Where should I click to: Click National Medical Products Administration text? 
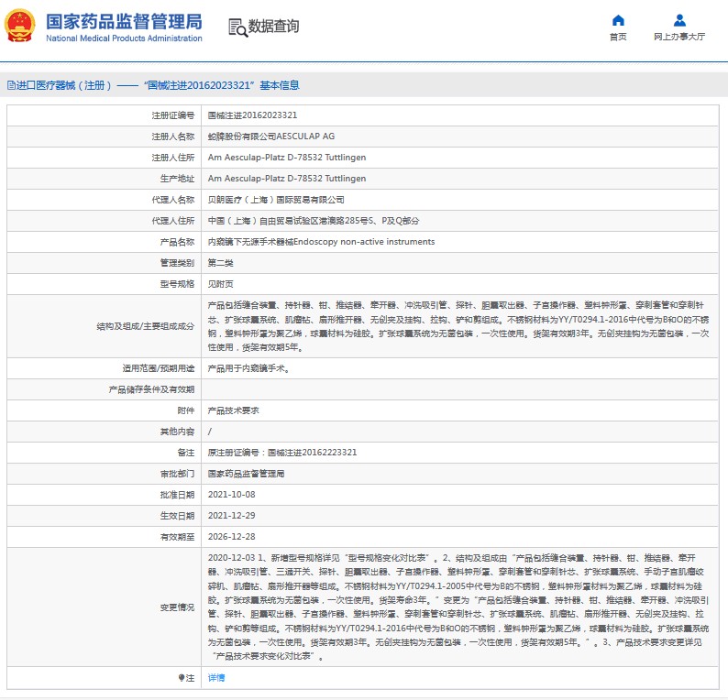click(x=124, y=38)
